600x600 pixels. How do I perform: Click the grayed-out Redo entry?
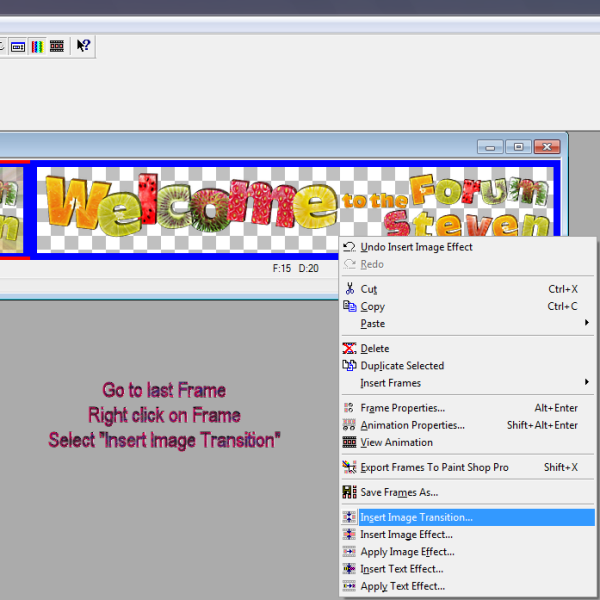click(x=468, y=264)
